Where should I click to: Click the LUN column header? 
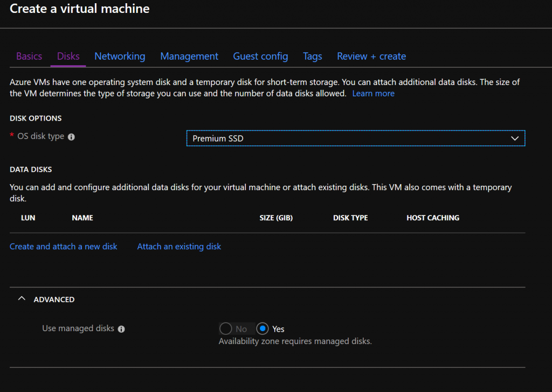(x=28, y=218)
